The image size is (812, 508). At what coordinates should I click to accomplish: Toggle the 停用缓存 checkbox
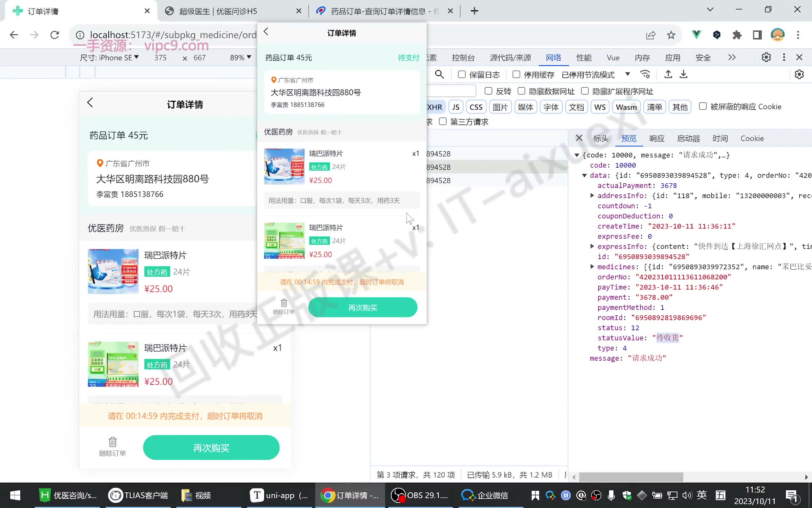(516, 75)
